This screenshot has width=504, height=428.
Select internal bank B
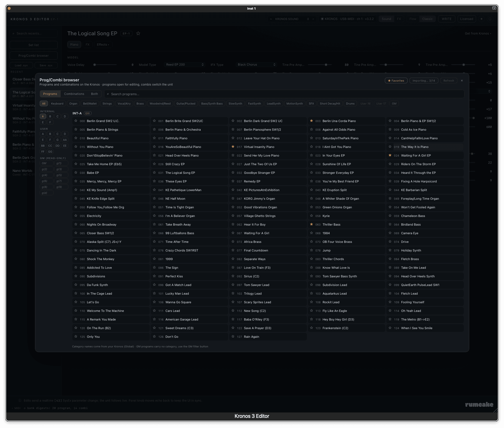coord(50,116)
